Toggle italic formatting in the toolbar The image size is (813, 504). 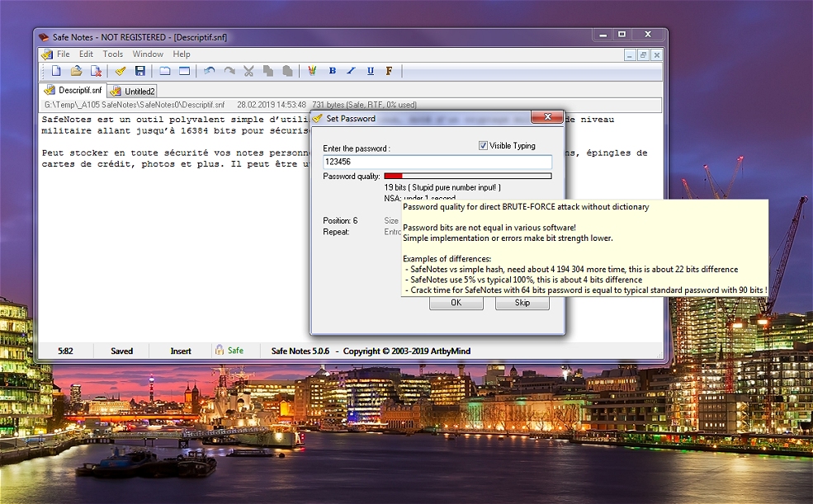pyautogui.click(x=351, y=71)
